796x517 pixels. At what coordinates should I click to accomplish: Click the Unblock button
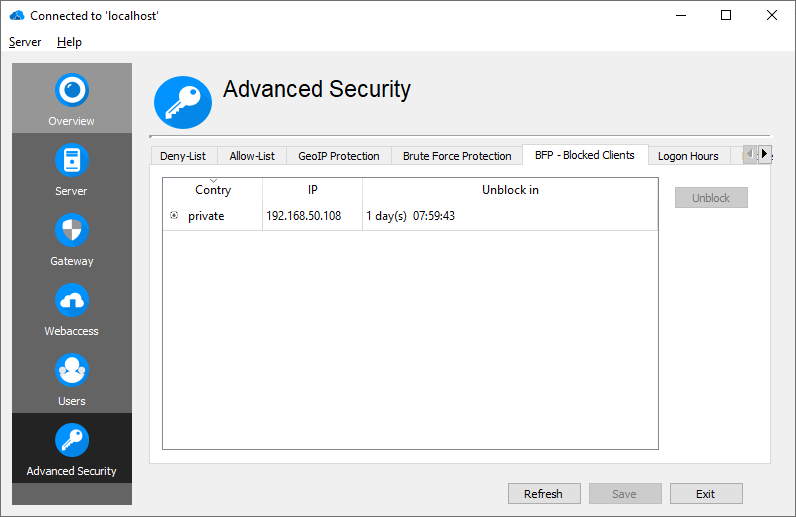pyautogui.click(x=711, y=198)
